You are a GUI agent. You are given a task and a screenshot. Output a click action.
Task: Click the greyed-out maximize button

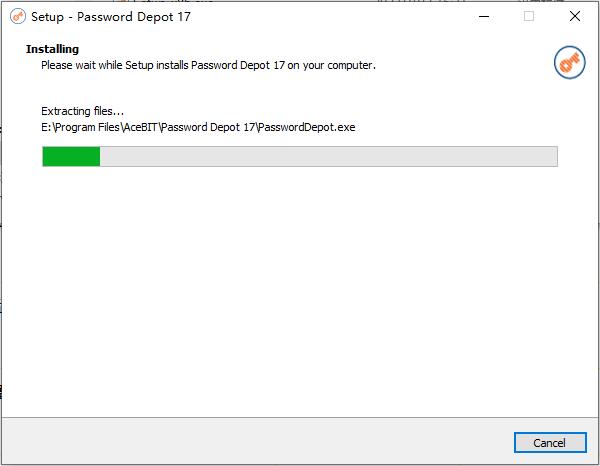(529, 16)
